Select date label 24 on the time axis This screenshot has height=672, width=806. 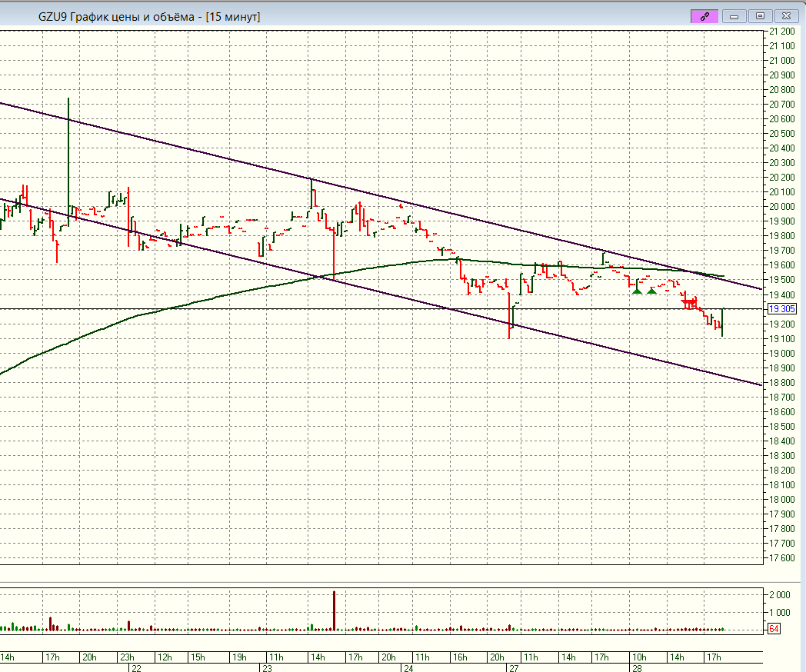(407, 668)
